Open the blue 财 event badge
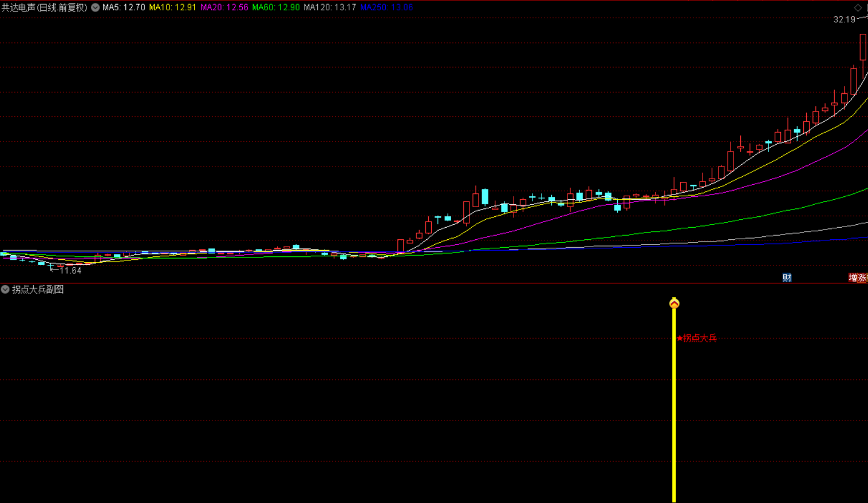This screenshot has height=503, width=868. (787, 278)
